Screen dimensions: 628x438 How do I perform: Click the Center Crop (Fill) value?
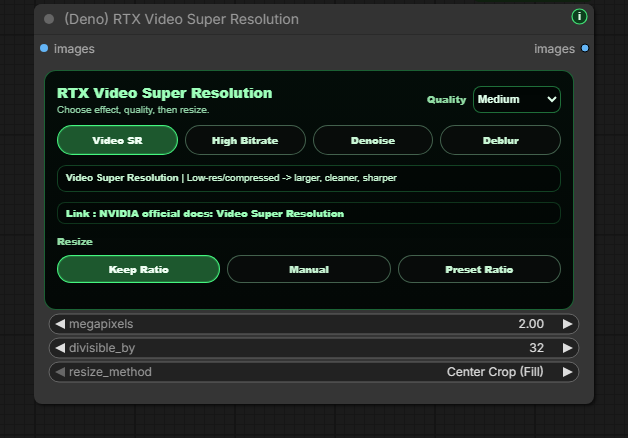[495, 372]
